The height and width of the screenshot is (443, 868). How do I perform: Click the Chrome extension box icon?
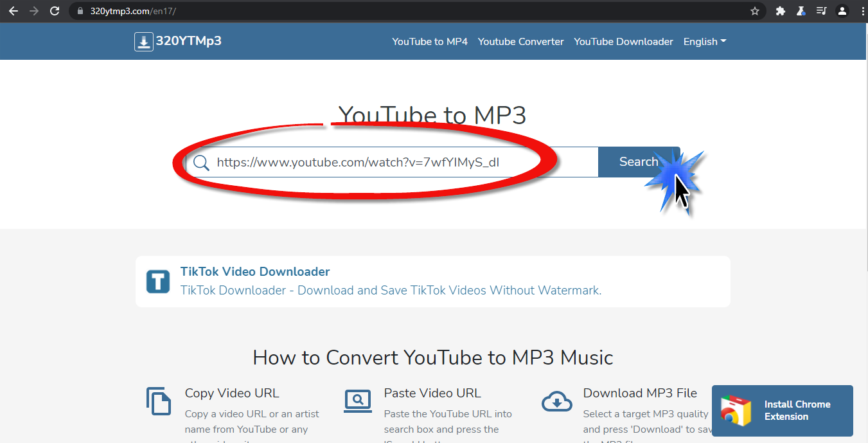pos(736,411)
